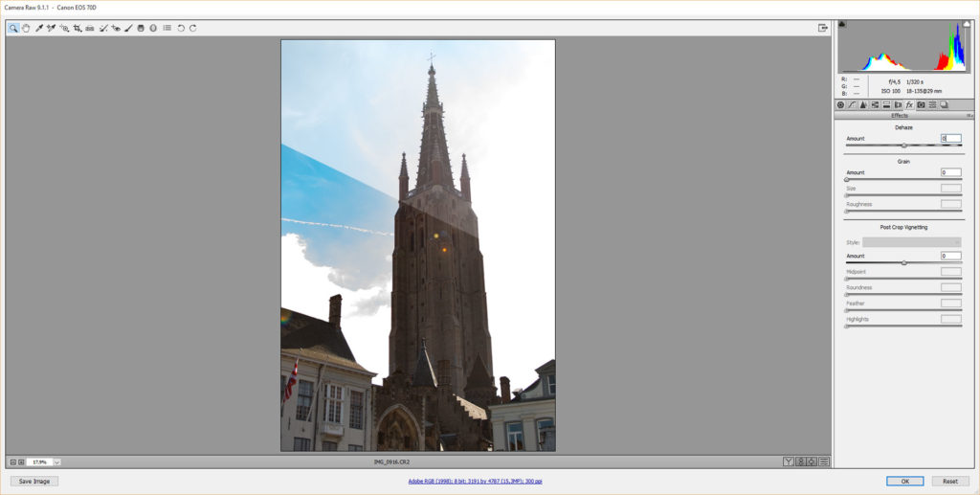This screenshot has height=495, width=980.
Task: Rotate image clockwise
Action: (193, 28)
